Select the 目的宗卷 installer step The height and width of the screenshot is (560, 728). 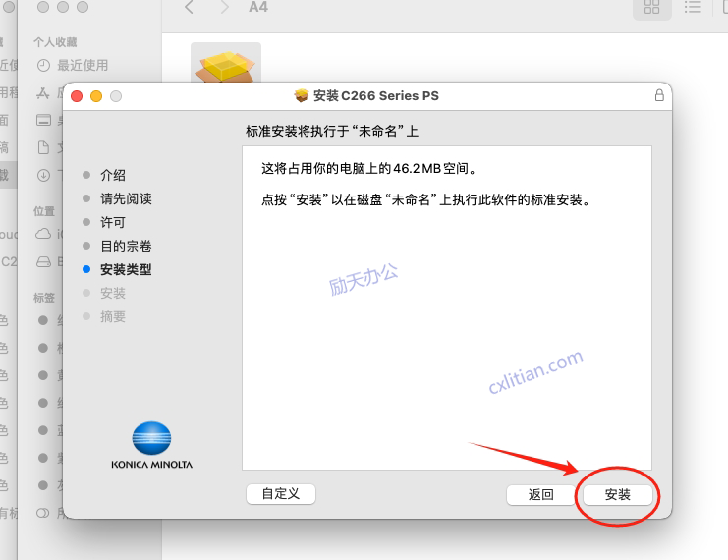click(x=126, y=246)
